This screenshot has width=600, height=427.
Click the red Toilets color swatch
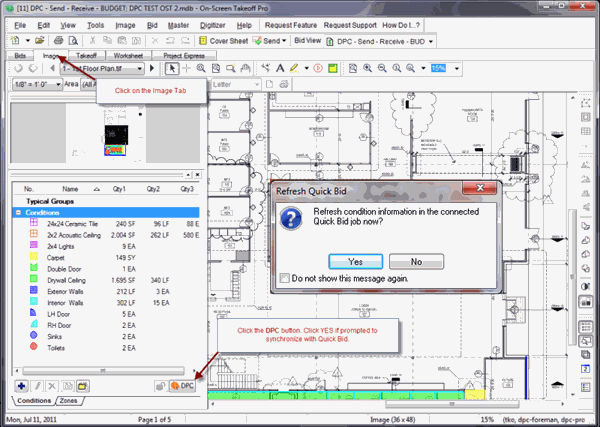point(34,347)
